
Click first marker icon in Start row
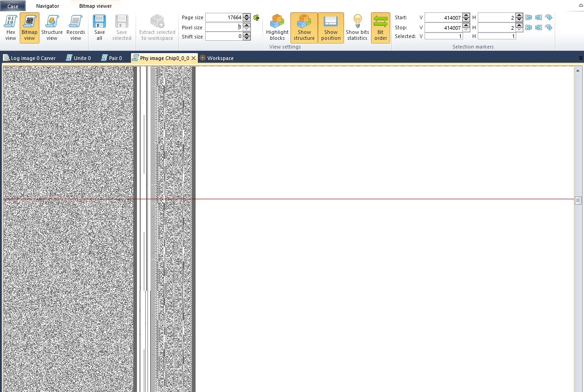point(529,17)
